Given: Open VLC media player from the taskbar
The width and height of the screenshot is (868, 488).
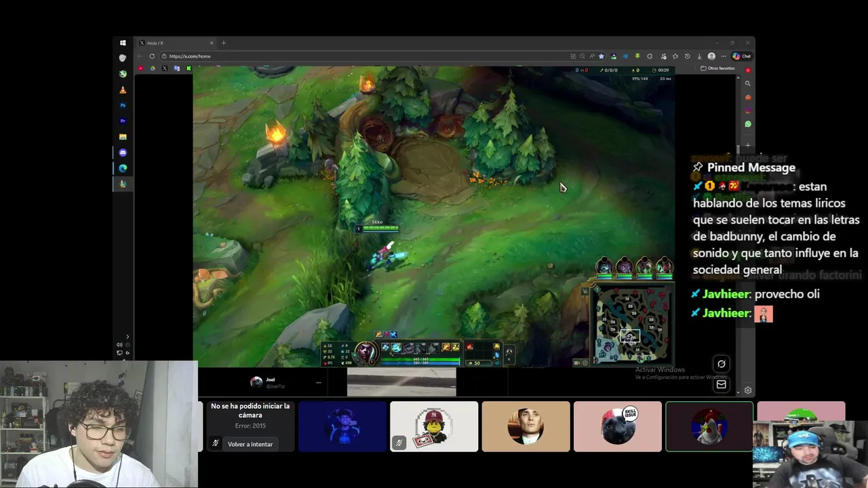Looking at the screenshot, I should (x=123, y=89).
